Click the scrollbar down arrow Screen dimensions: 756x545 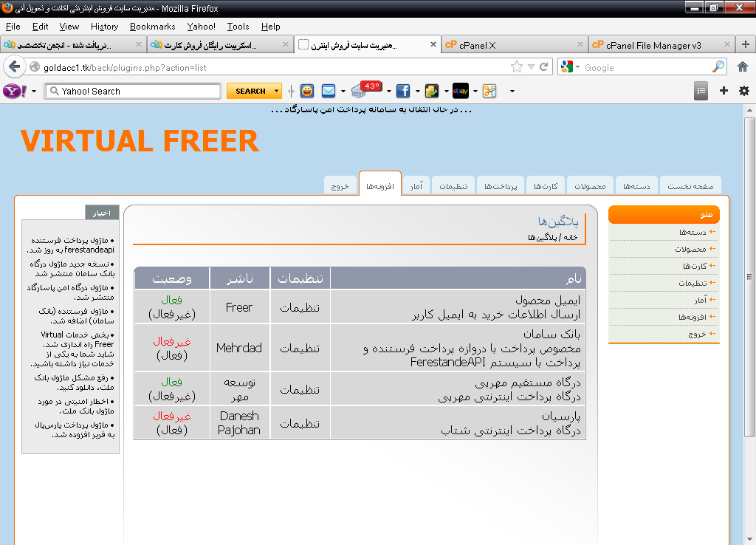tap(749, 539)
